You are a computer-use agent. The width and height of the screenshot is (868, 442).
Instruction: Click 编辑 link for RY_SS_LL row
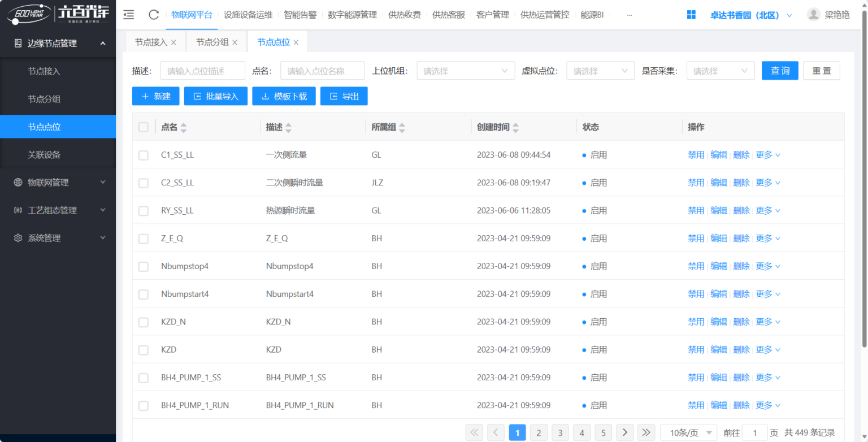(718, 211)
